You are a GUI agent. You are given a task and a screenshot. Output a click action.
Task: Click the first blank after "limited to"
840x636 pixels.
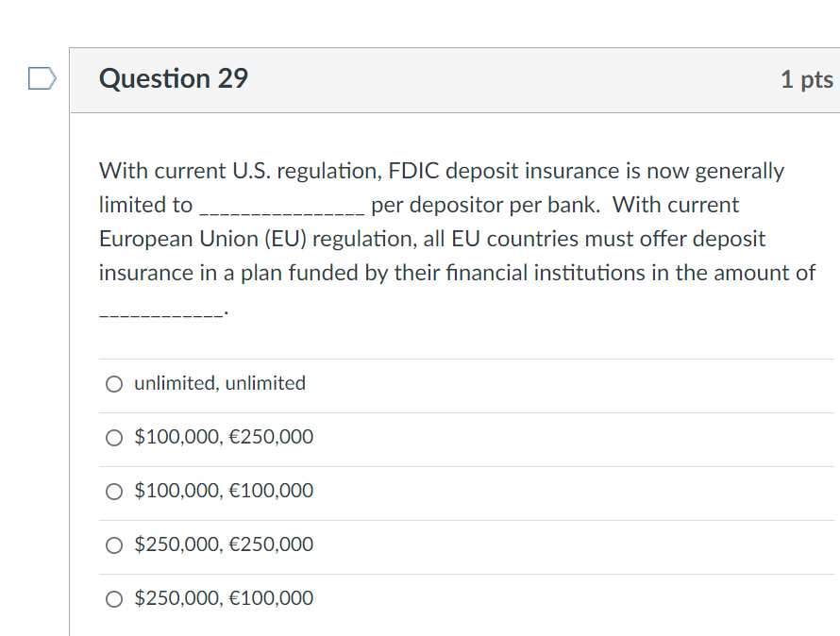click(x=281, y=208)
